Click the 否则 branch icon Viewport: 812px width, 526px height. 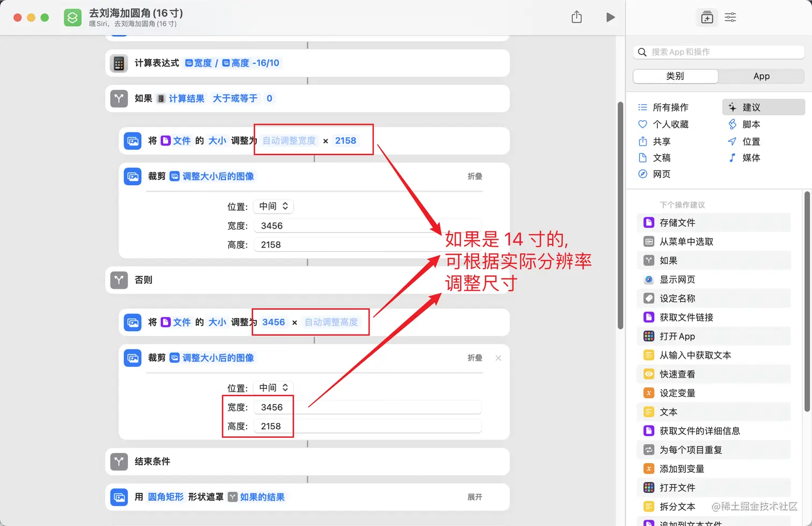click(119, 280)
